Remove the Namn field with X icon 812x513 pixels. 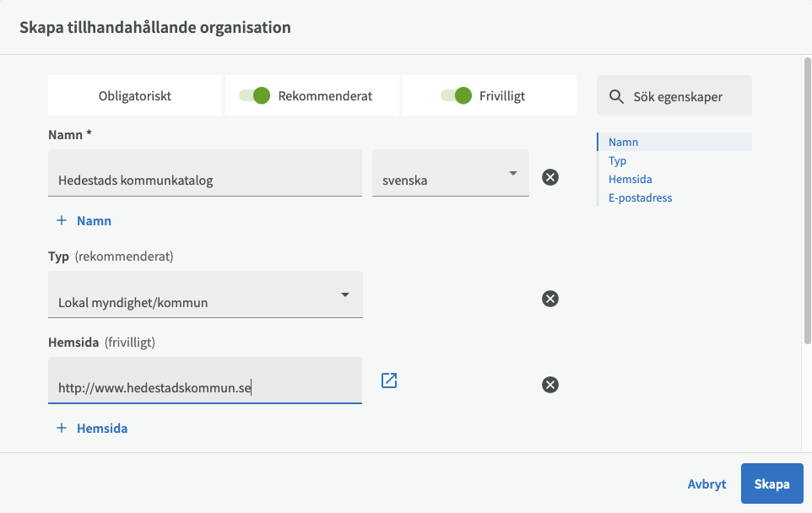[550, 177]
